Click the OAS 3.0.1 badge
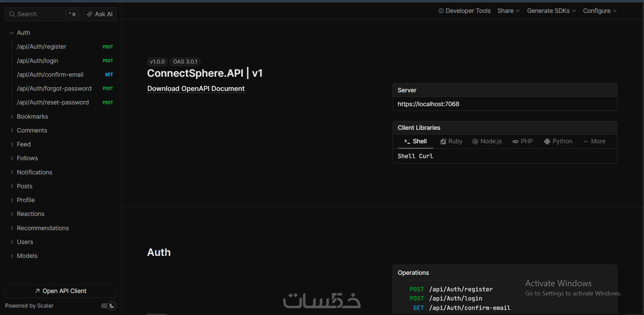Viewport: 644px width, 315px height. click(185, 62)
